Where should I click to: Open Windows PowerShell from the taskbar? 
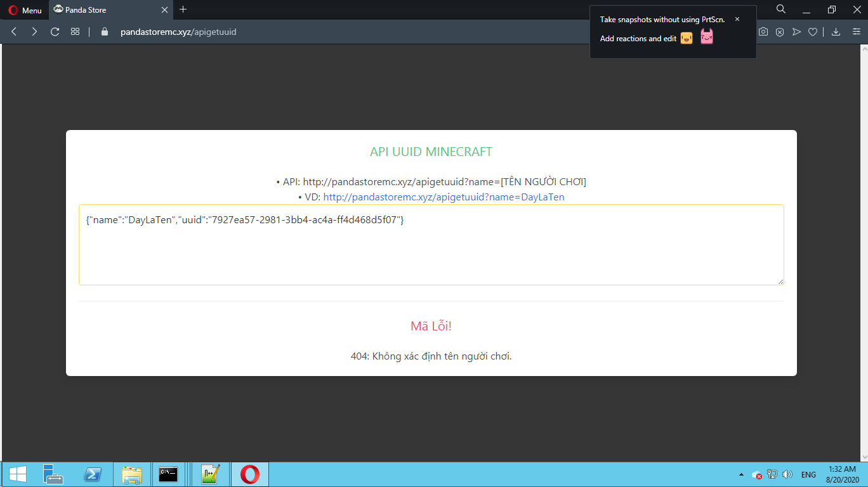coord(93,474)
